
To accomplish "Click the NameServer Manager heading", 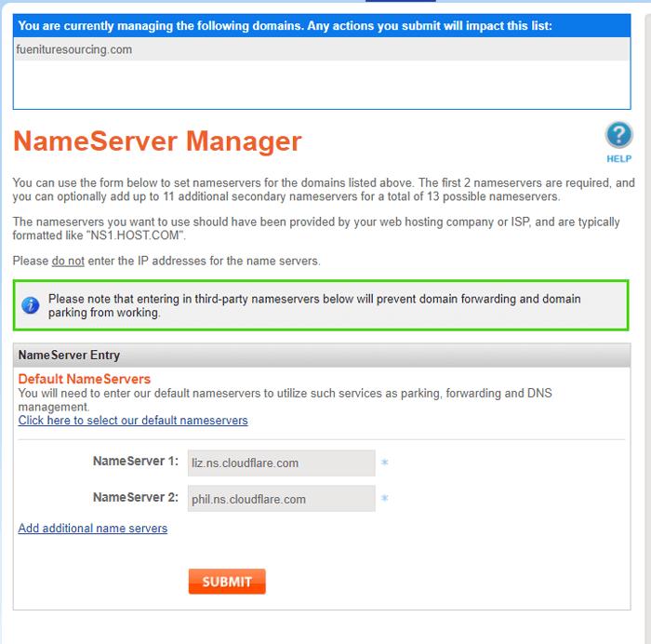I will [x=157, y=141].
